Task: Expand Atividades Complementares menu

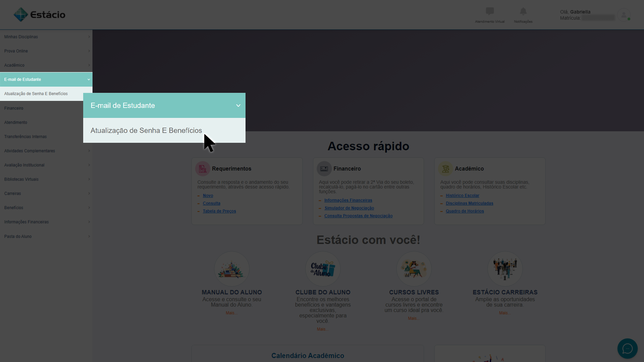Action: 46,151
